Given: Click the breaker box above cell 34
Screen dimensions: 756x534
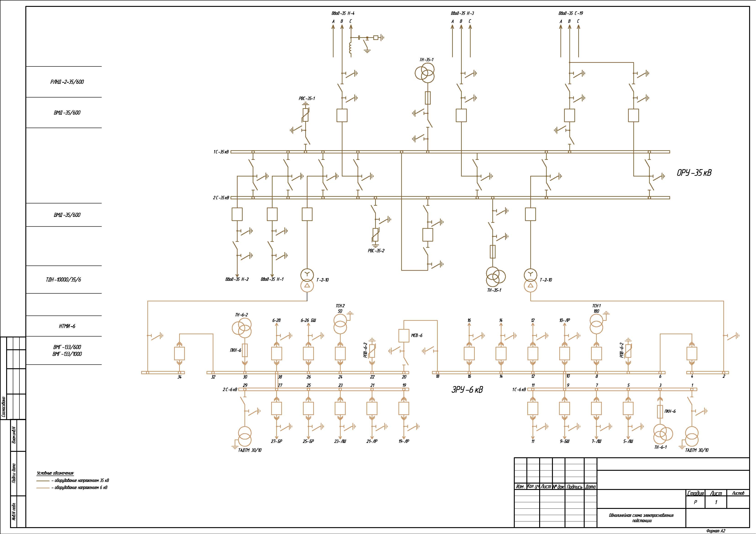Looking at the screenshot, I should [179, 354].
